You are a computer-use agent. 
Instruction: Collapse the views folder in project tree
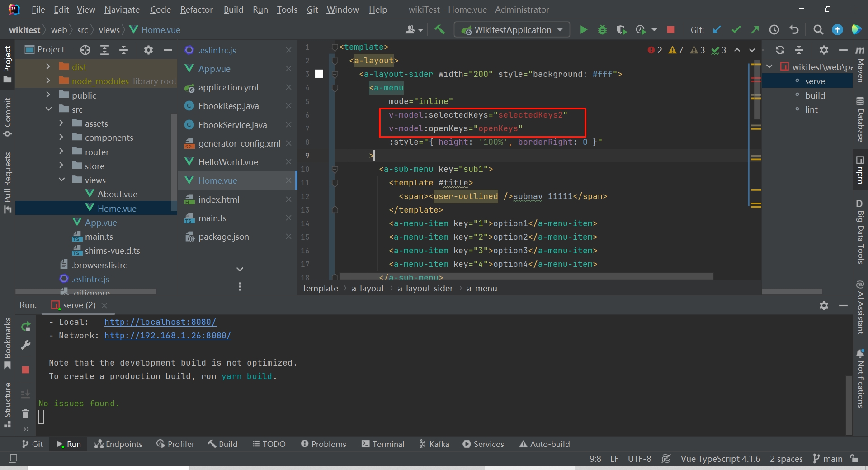pyautogui.click(x=61, y=180)
